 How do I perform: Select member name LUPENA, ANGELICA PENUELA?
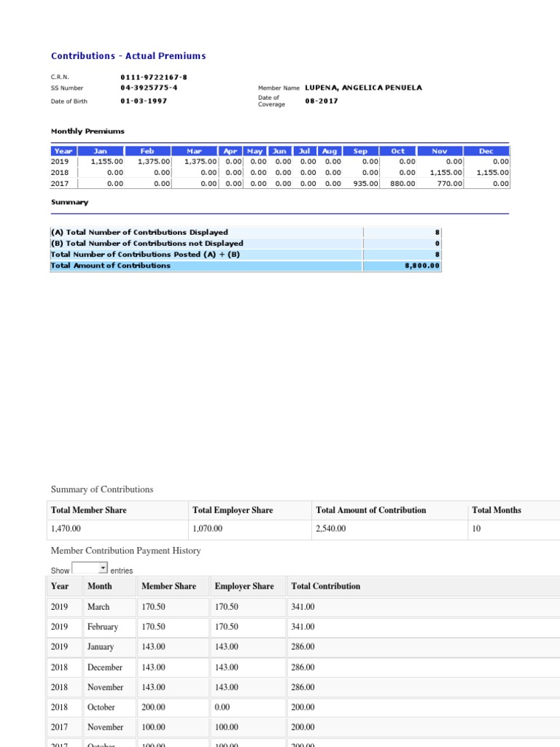(x=363, y=88)
